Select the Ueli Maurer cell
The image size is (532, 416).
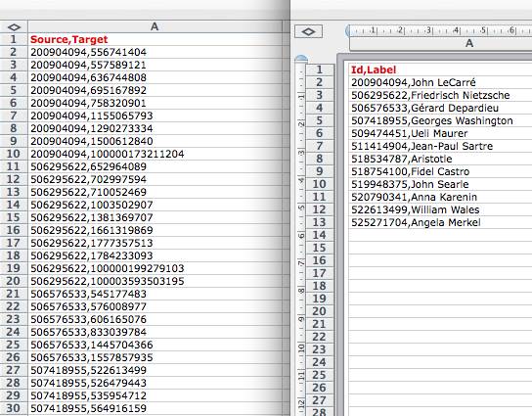pyautogui.click(x=440, y=133)
